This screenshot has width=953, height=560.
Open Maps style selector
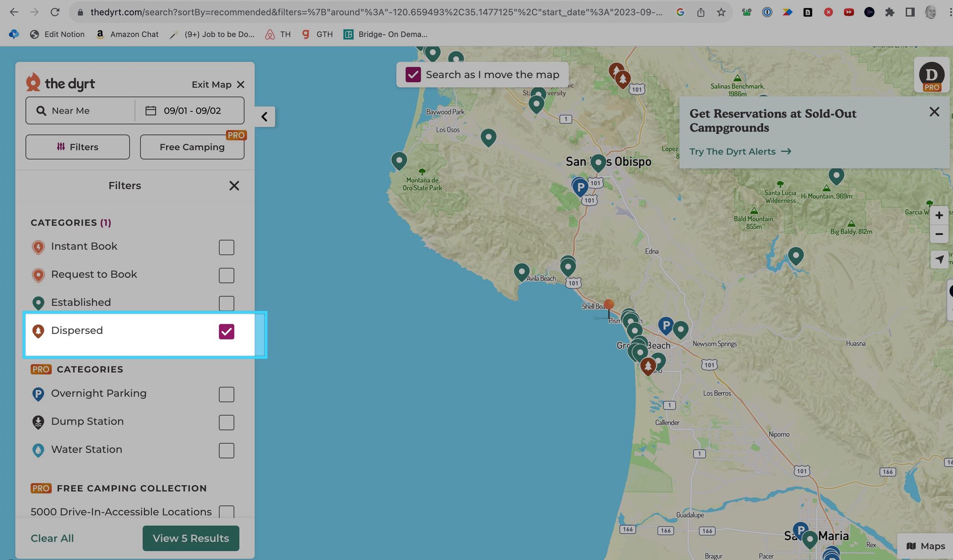point(925,546)
